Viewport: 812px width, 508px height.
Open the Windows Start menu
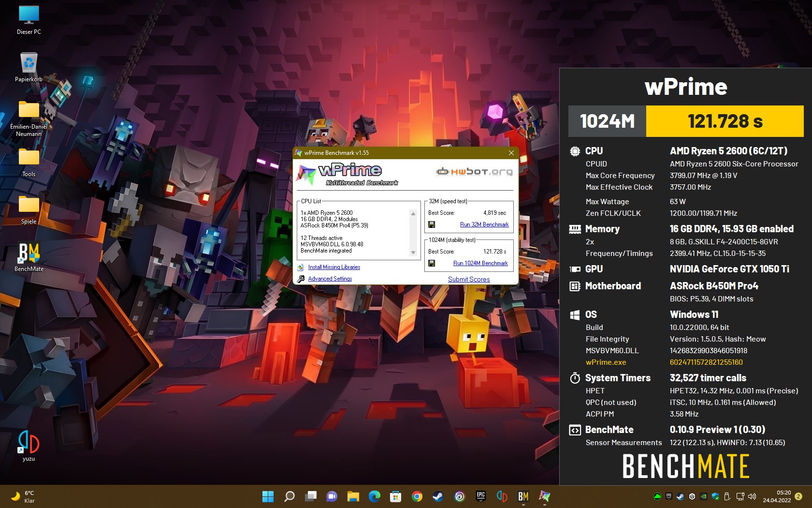click(268, 496)
